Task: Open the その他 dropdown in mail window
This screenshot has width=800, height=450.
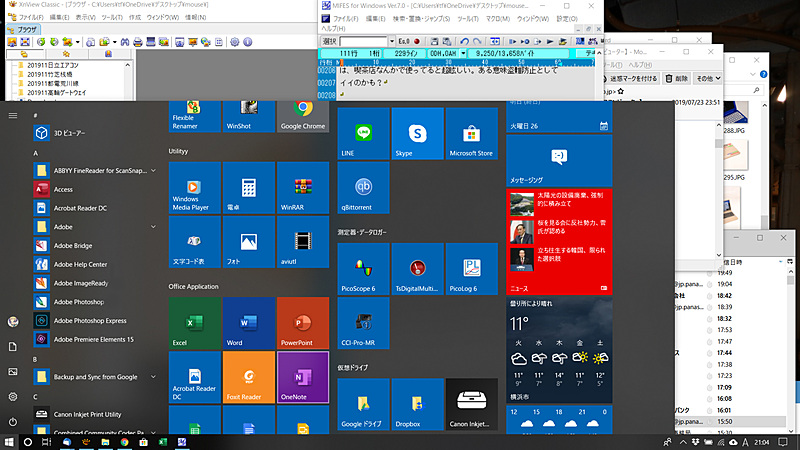Action: pyautogui.click(x=708, y=79)
